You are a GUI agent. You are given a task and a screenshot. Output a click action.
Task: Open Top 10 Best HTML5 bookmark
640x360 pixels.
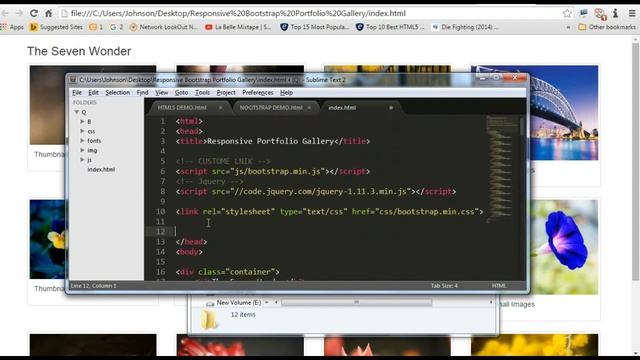[x=390, y=27]
